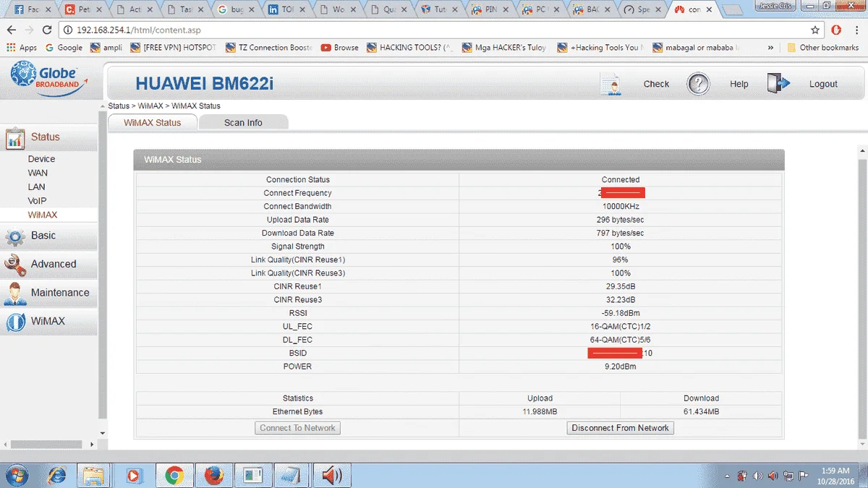Open the media player taskbar icon
868x488 pixels.
coord(133,475)
